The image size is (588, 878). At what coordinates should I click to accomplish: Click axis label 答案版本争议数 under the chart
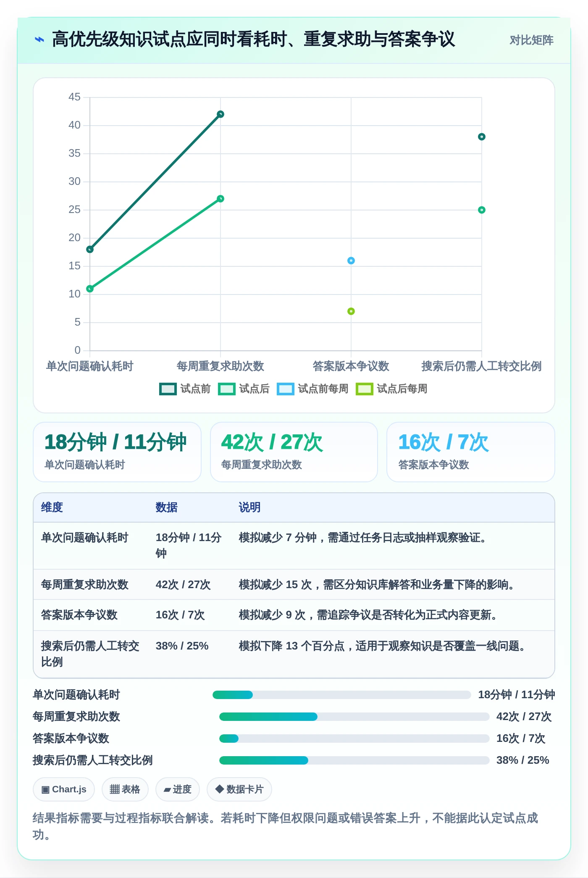[x=351, y=366]
